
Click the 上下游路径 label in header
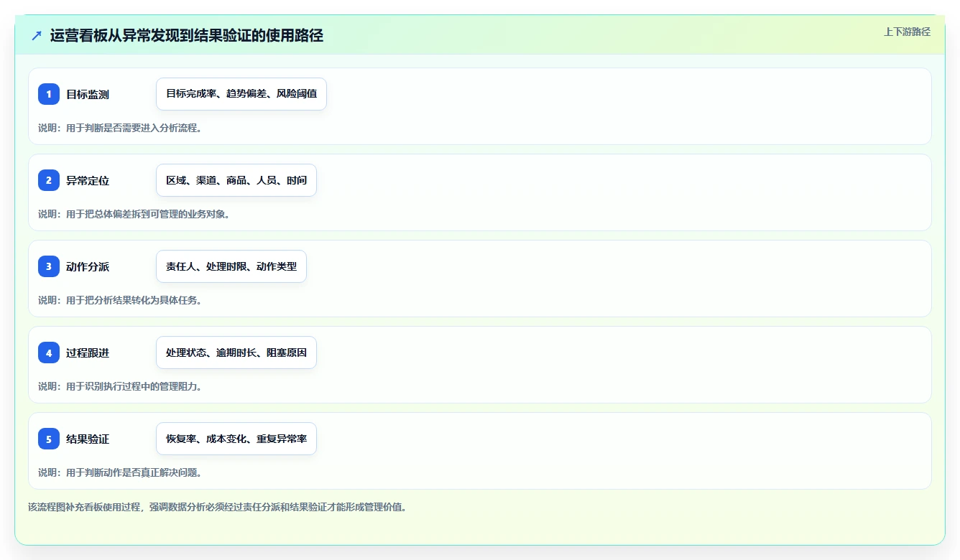pos(907,32)
